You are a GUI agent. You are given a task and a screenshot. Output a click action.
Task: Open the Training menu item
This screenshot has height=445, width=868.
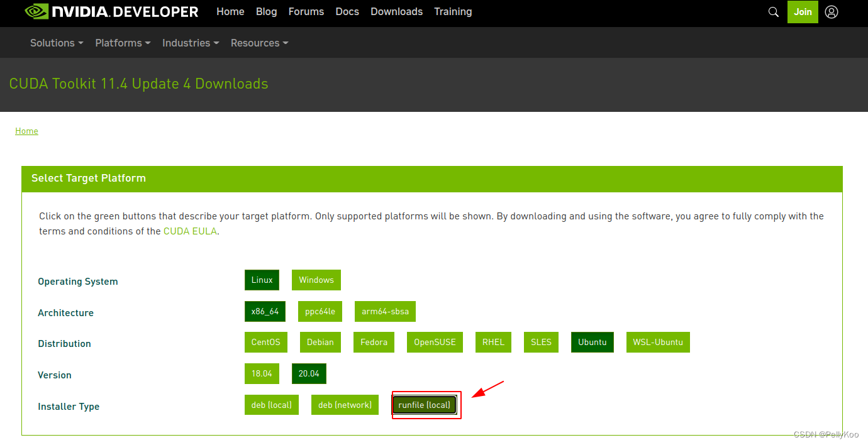pos(453,11)
